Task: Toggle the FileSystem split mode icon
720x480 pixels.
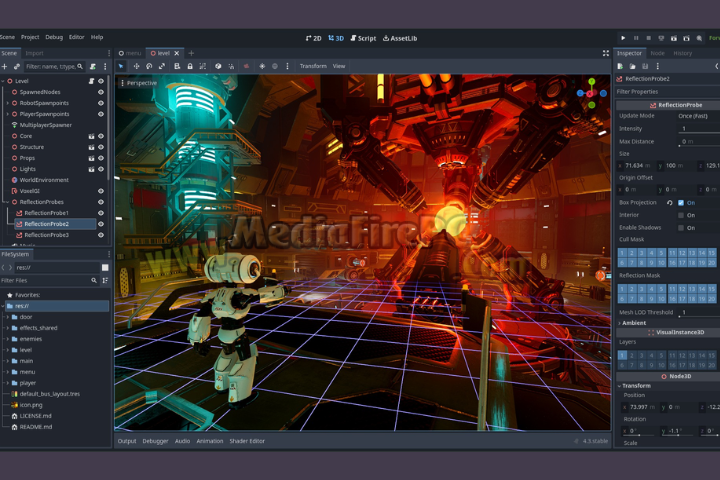Action: [x=105, y=267]
